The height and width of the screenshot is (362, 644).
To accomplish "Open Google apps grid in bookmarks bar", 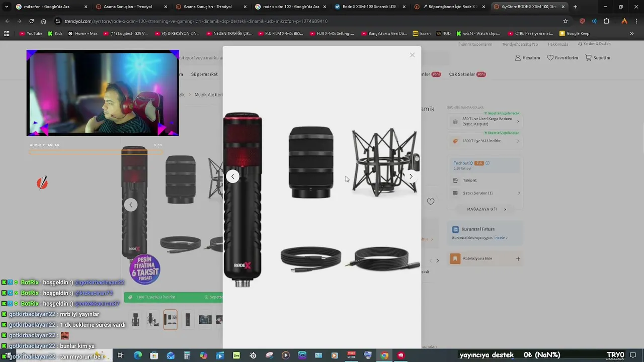I will click(7, 34).
